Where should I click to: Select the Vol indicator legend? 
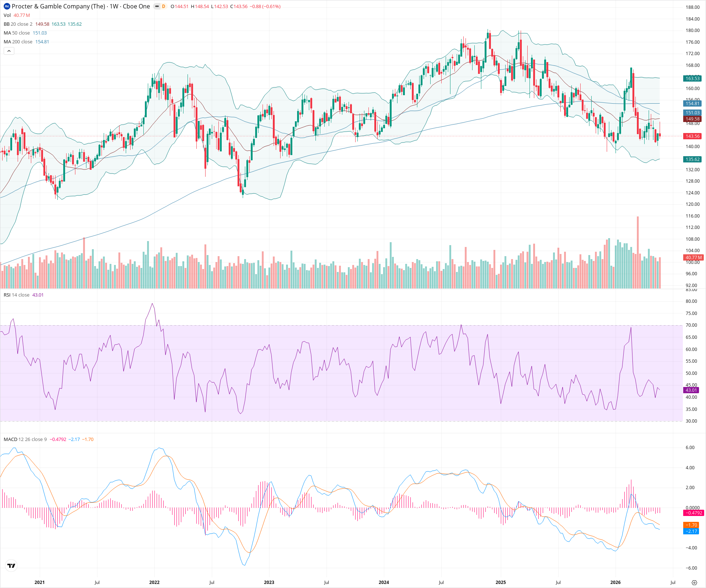pyautogui.click(x=17, y=15)
